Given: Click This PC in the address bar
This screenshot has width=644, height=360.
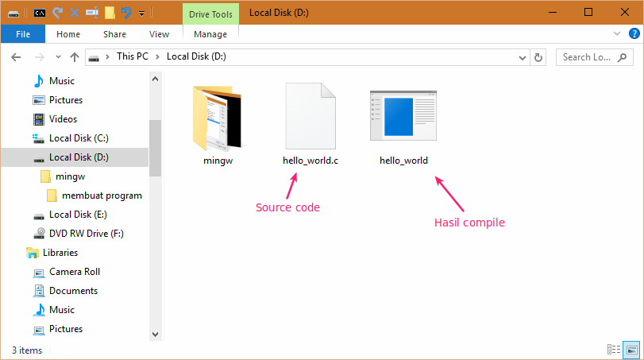Looking at the screenshot, I should point(133,56).
